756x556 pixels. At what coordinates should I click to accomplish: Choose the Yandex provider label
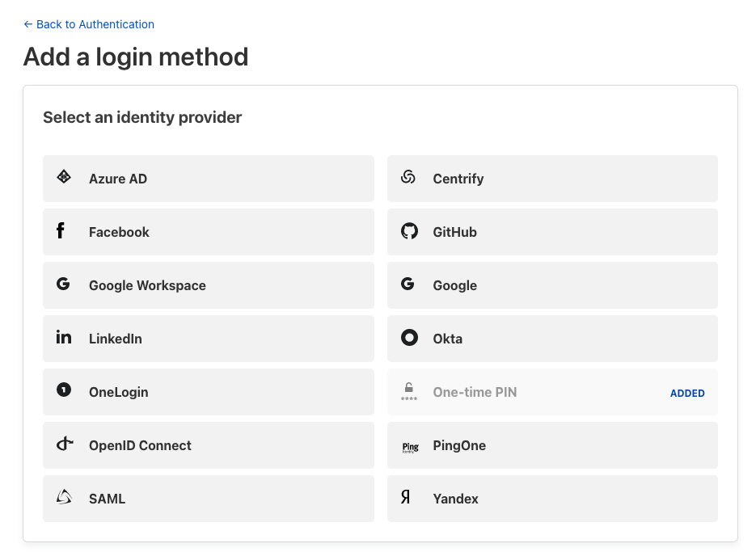tap(455, 499)
